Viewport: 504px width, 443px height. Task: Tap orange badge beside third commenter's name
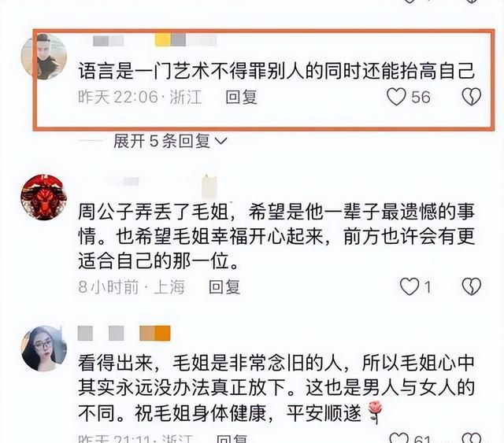pos(155,333)
